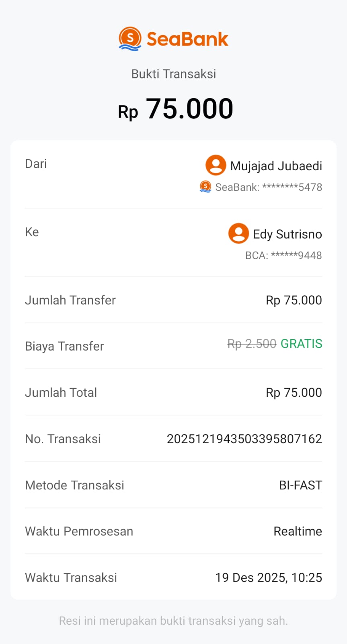Click the Jumlah Transfer amount value
Viewport: 347px width, 644px height.
[294, 300]
